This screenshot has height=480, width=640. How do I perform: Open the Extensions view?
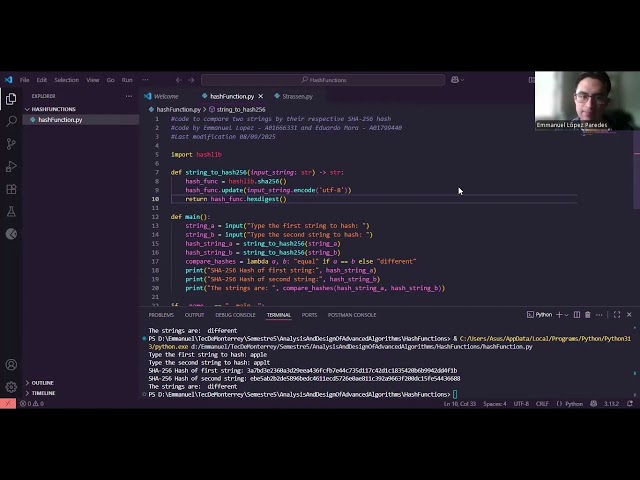11,189
